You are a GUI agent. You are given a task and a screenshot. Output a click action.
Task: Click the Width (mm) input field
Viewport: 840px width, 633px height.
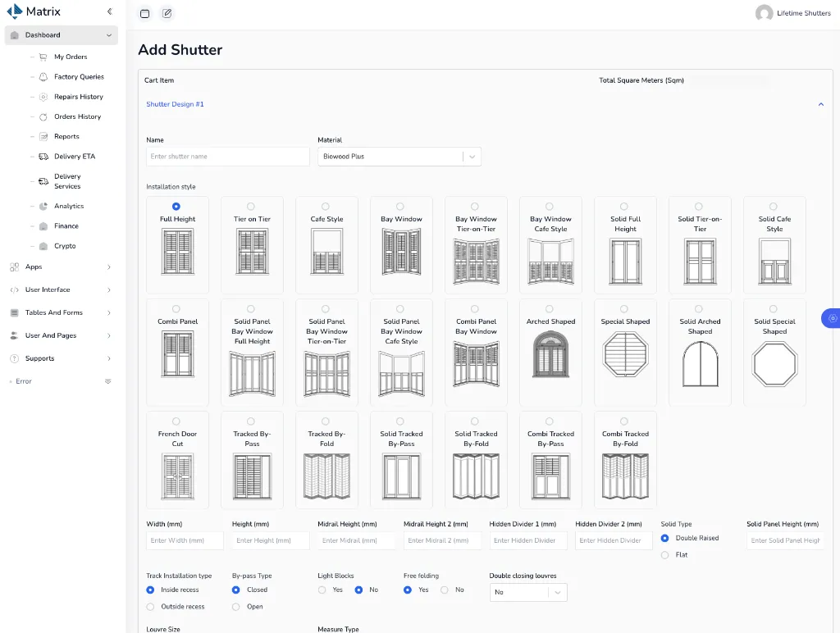(185, 540)
